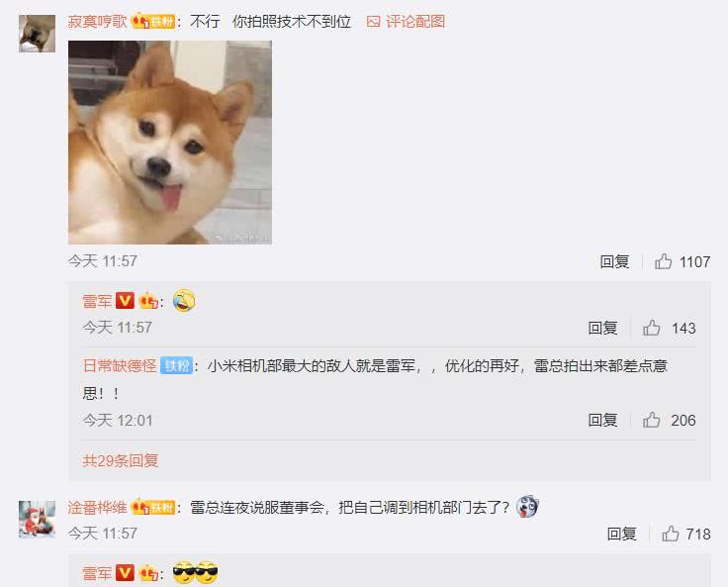
Task: Like the reply with 206 likes
Action: pyautogui.click(x=652, y=420)
